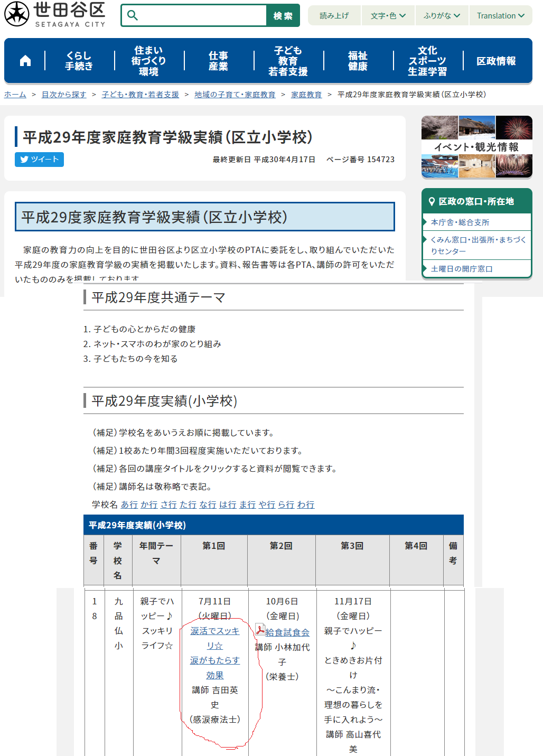Jump to さ行 school names
543x756 pixels.
tap(168, 505)
